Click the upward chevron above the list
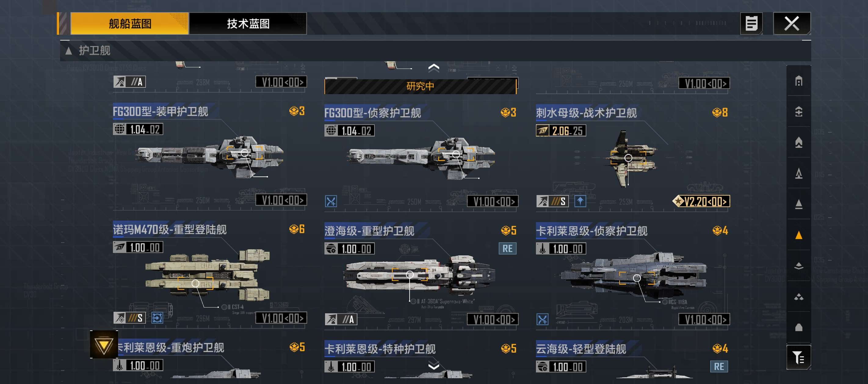This screenshot has width=868, height=384. [434, 68]
